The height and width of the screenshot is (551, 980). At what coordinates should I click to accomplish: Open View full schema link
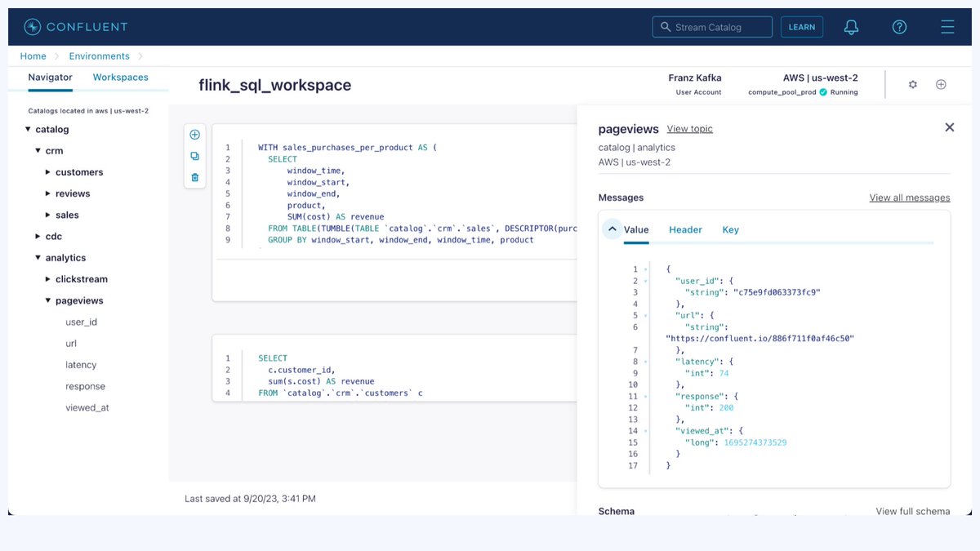(x=913, y=511)
